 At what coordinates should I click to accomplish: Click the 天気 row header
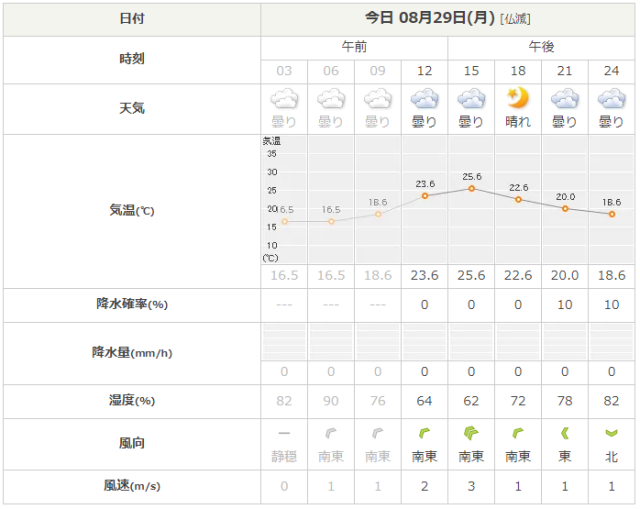pos(132,109)
